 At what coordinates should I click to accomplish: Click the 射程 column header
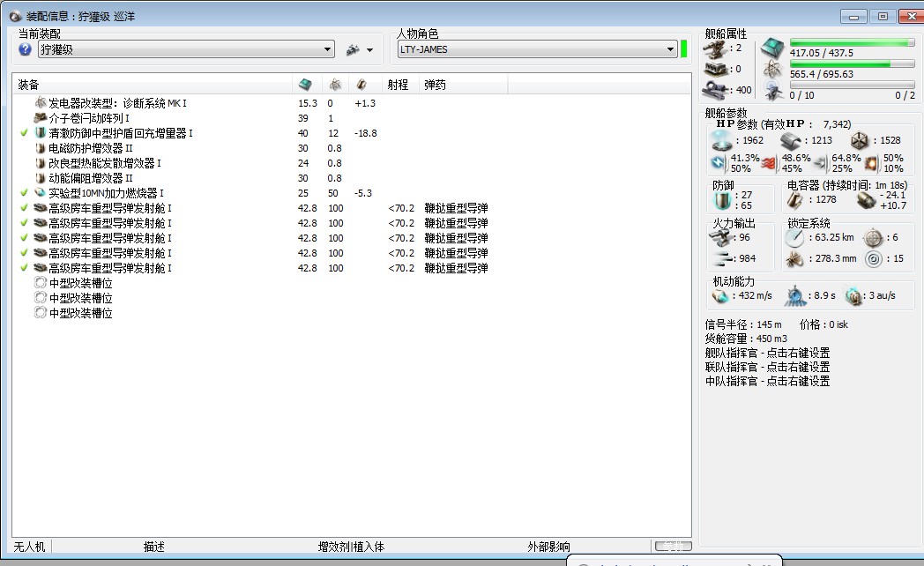tap(398, 85)
